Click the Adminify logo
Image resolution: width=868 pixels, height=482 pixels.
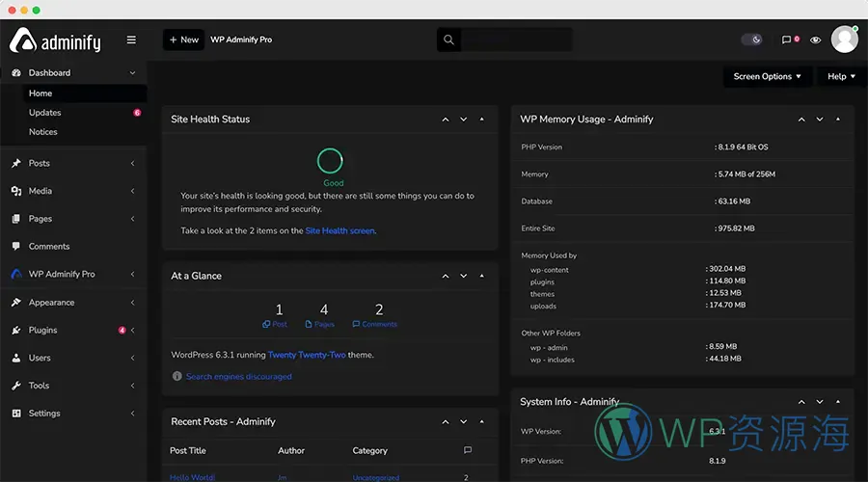[55, 40]
